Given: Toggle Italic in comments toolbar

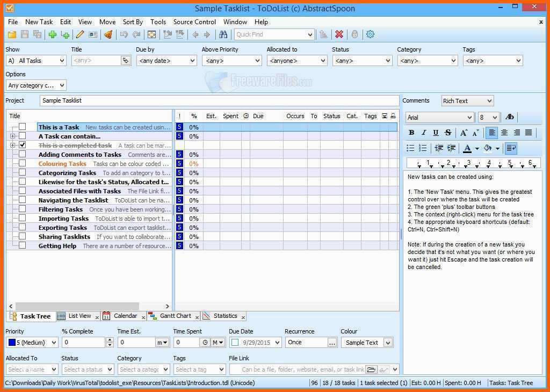Looking at the screenshot, I should [423, 133].
